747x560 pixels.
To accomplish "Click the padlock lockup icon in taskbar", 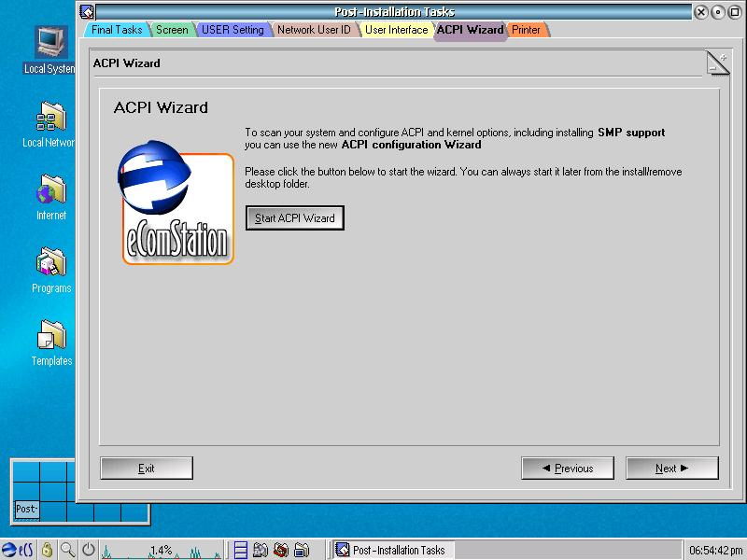I will 47,550.
